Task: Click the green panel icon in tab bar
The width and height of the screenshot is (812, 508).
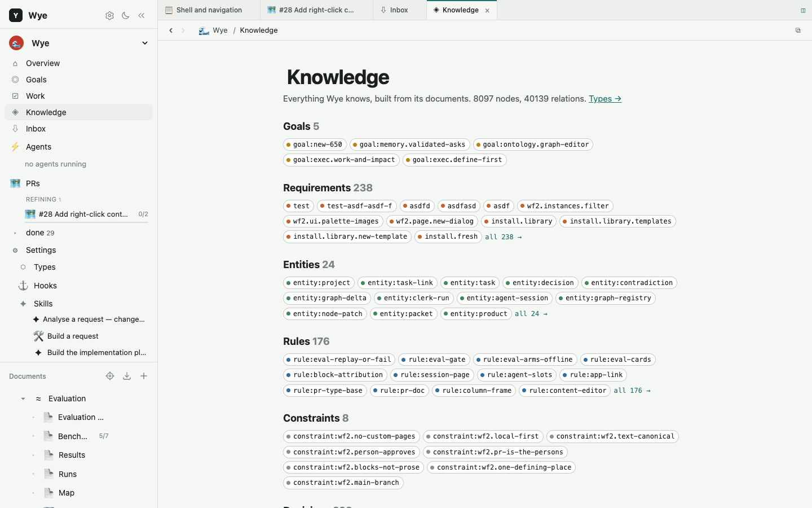Action: 803,10
